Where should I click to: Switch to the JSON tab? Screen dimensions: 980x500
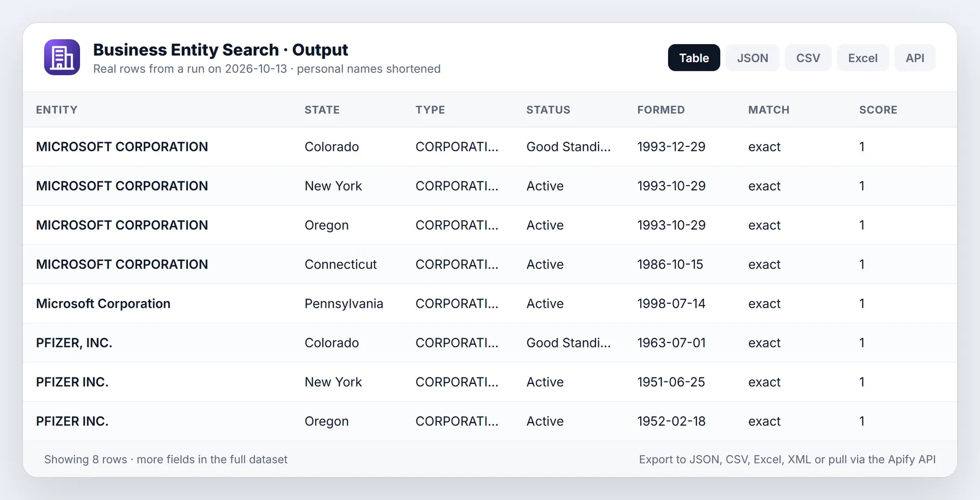pos(752,58)
